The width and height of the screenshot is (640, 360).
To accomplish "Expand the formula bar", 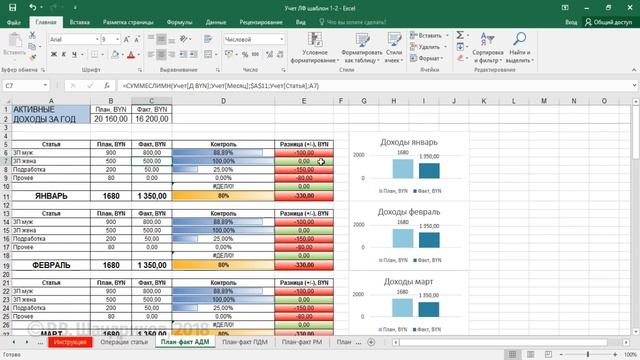I will click(634, 86).
